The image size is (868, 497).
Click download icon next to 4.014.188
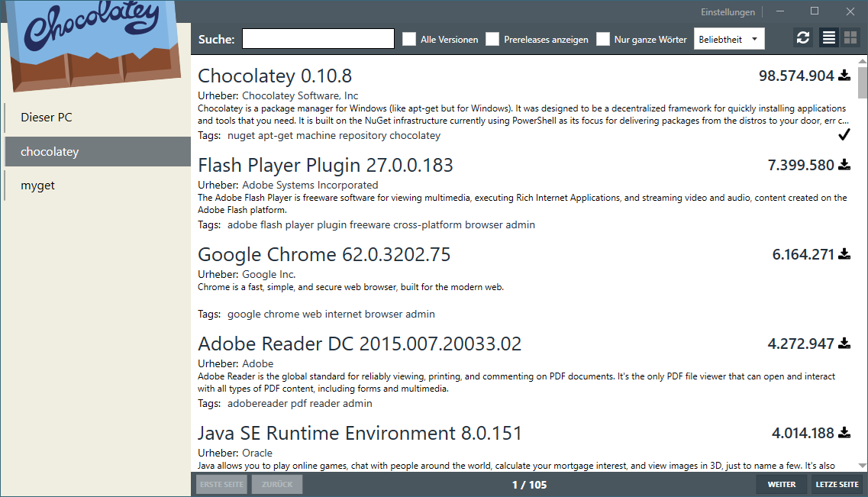coord(844,432)
